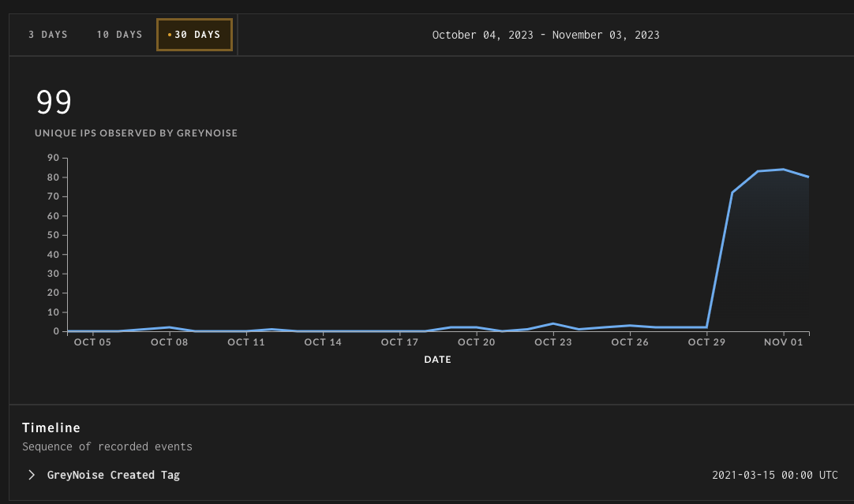Click the DATE axis title

(437, 359)
